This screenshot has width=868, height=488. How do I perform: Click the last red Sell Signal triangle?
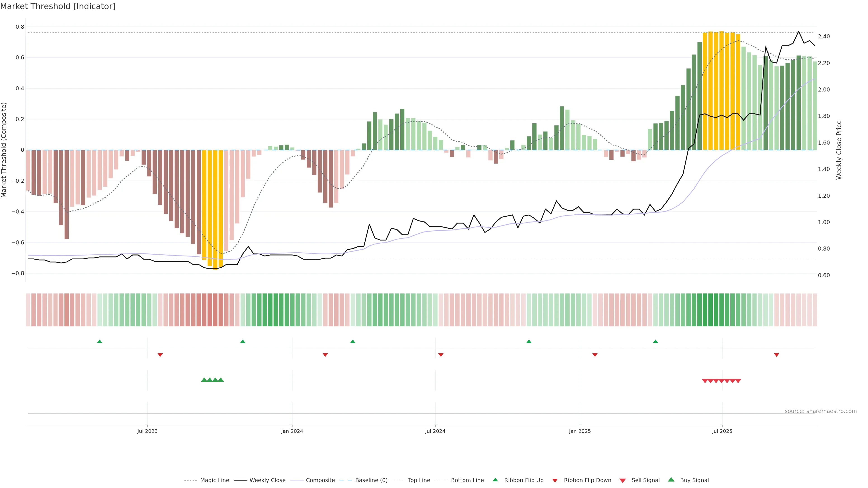[x=738, y=381]
